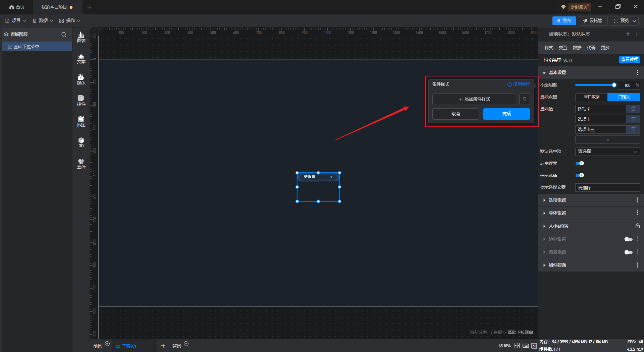The width and height of the screenshot is (644, 352).
Task: Click the blue 完成 button
Action: (x=506, y=114)
